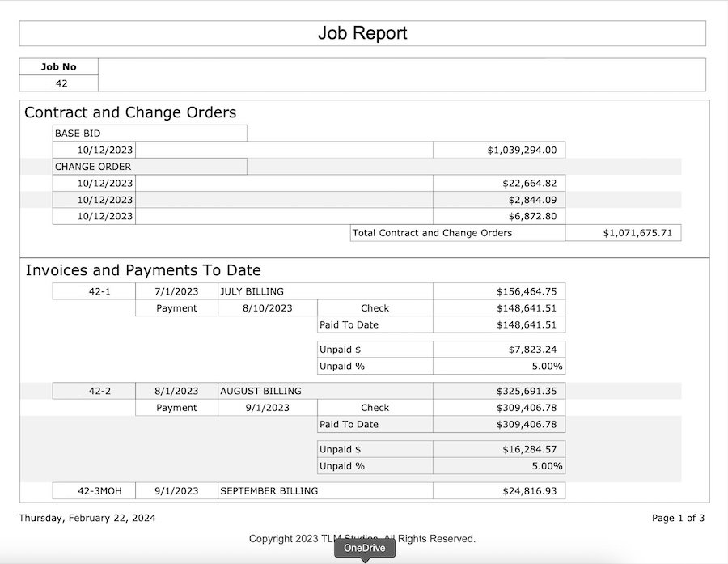Click the total amount $1,071,675.71
The image size is (728, 564).
(623, 233)
